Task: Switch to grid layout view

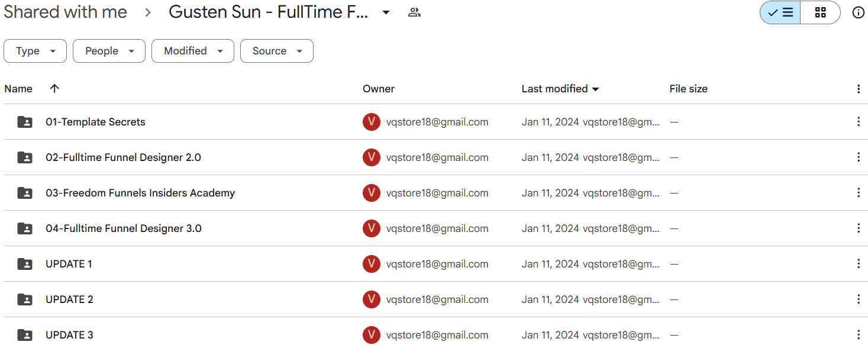Action: [820, 12]
